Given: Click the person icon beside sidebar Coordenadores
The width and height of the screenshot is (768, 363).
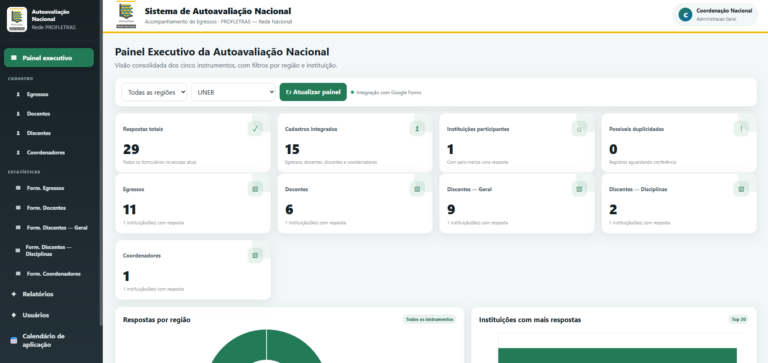Looking at the screenshot, I should point(18,153).
